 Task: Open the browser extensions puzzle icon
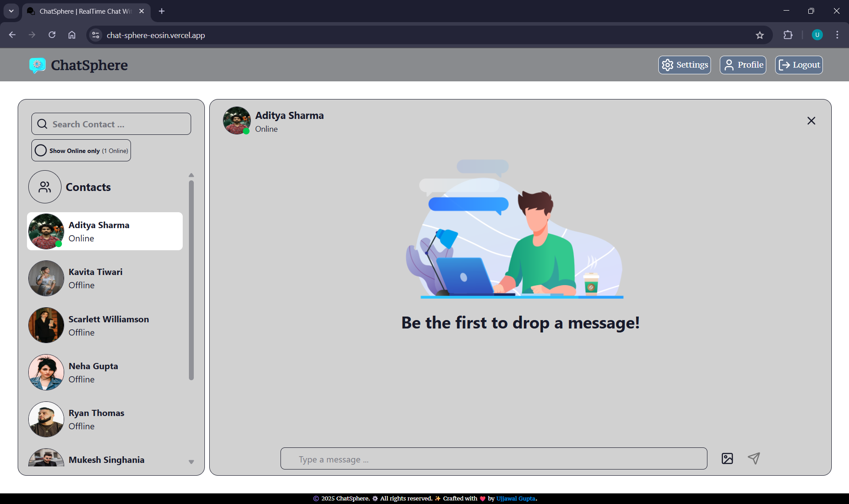coord(788,35)
